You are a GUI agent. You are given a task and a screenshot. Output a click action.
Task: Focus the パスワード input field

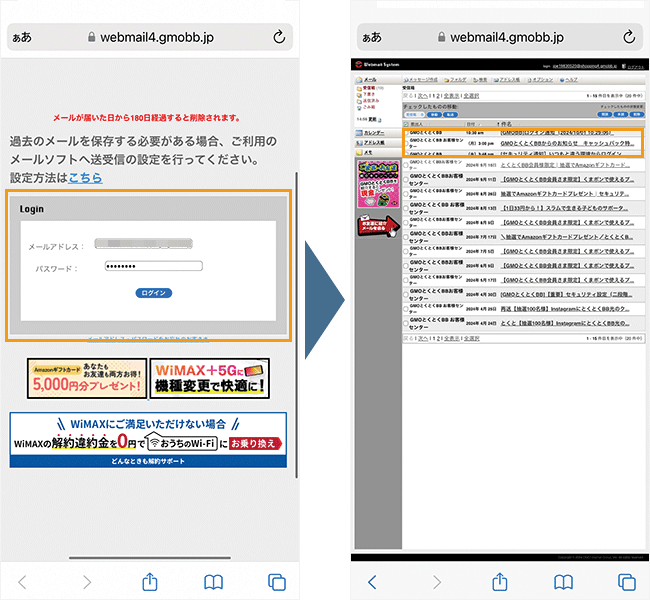click(x=154, y=266)
